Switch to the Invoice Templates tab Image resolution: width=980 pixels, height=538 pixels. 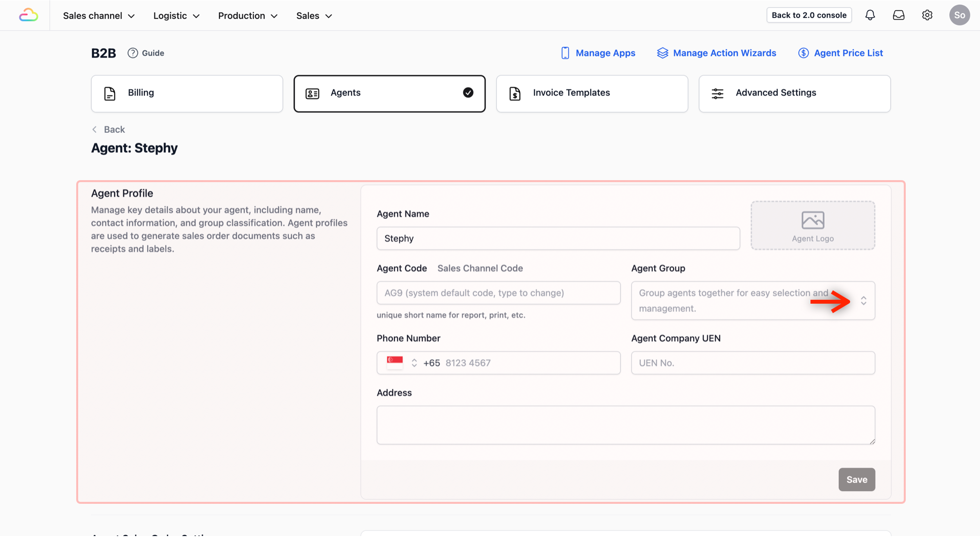tap(592, 93)
